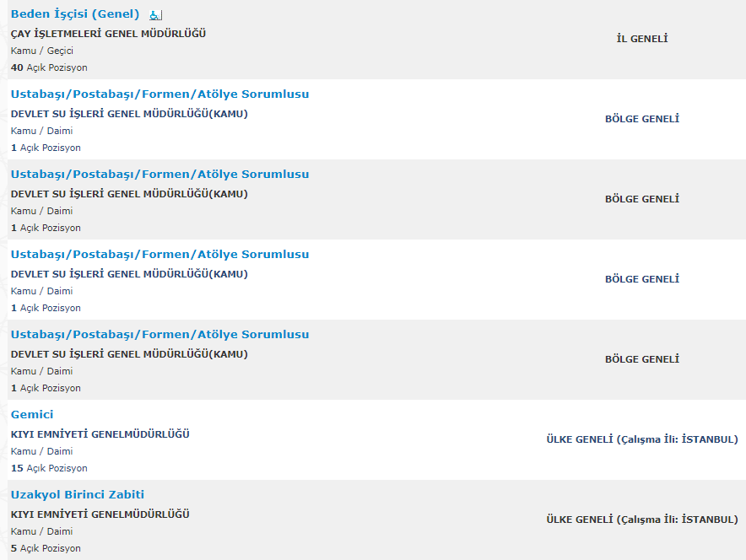Open the first Ustabaşı/Postabaşı/Formen/Atölye Sorumlusu listing
The width and height of the screenshot is (746, 560).
click(x=159, y=94)
